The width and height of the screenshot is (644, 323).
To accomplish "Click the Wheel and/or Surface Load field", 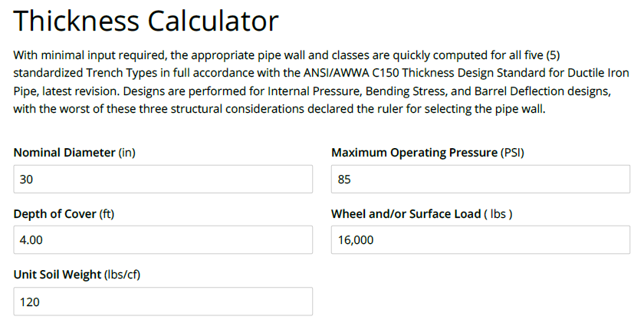I will (480, 239).
